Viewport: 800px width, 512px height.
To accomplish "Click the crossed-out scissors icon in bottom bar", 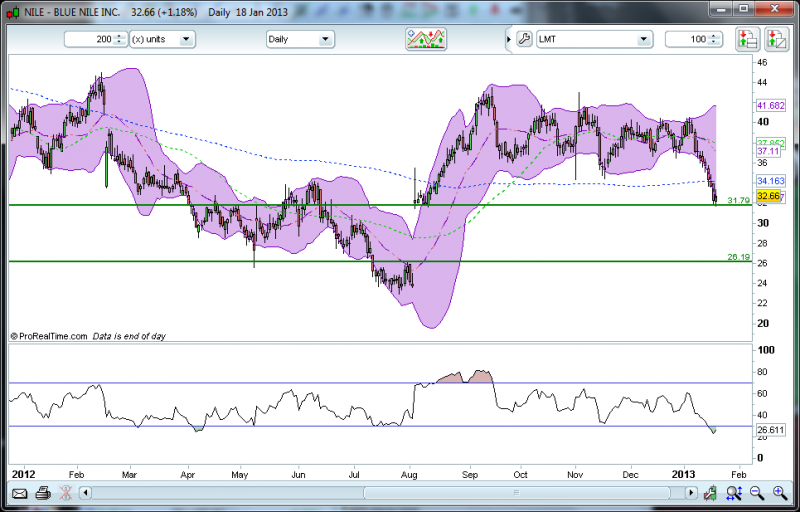I will tap(65, 493).
